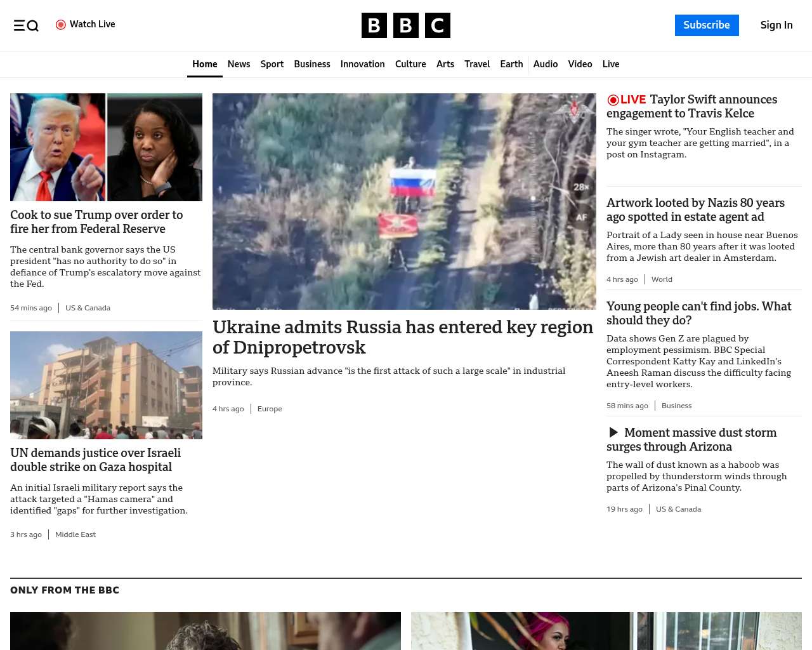Image resolution: width=812 pixels, height=650 pixels.
Task: Open the Trump and Cook photo thumbnail
Action: [106, 147]
